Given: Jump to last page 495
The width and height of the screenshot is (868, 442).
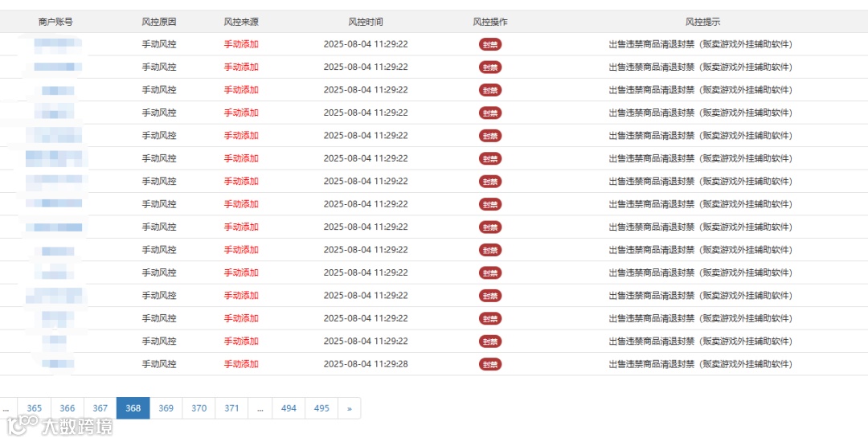Looking at the screenshot, I should pyautogui.click(x=321, y=408).
